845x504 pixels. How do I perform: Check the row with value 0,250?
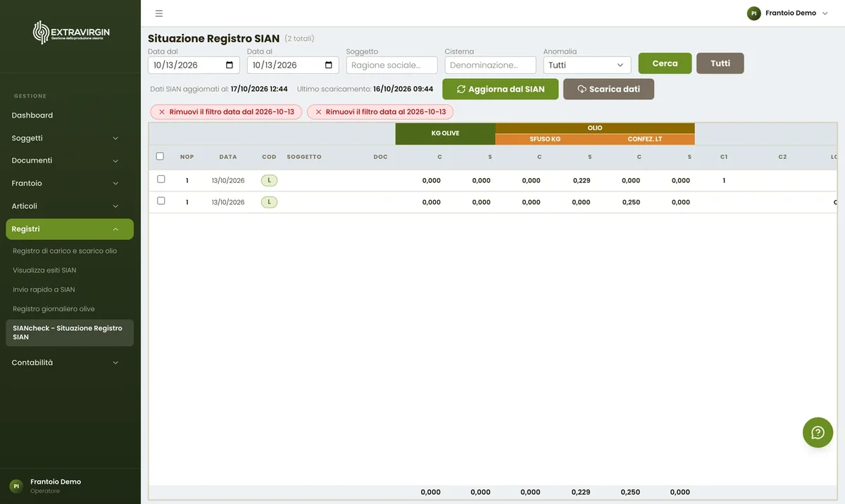pyautogui.click(x=161, y=201)
